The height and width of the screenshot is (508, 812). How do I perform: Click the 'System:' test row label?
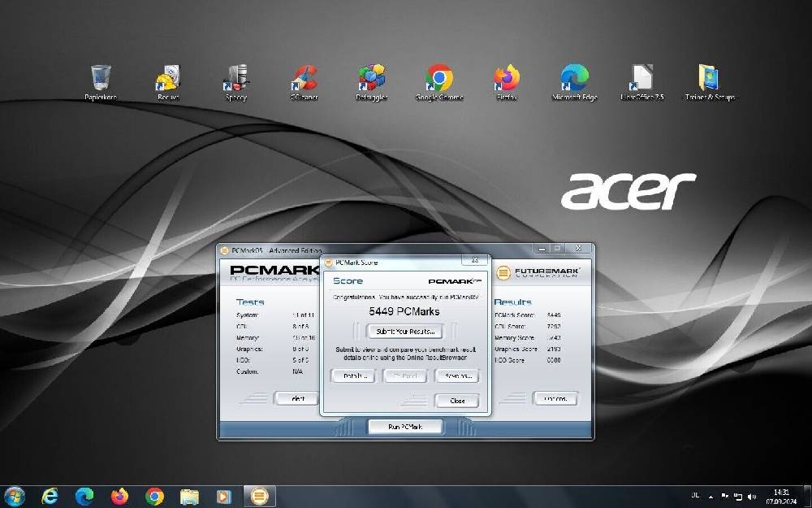click(x=248, y=315)
